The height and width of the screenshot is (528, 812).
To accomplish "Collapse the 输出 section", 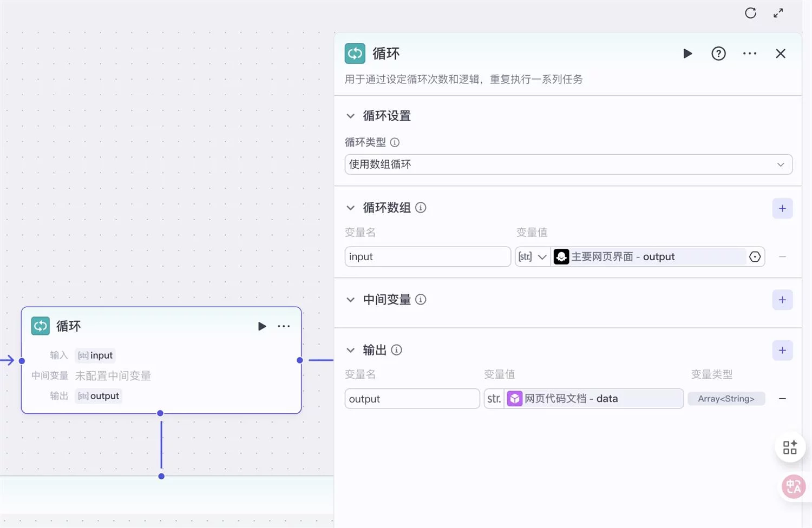I will pyautogui.click(x=350, y=350).
